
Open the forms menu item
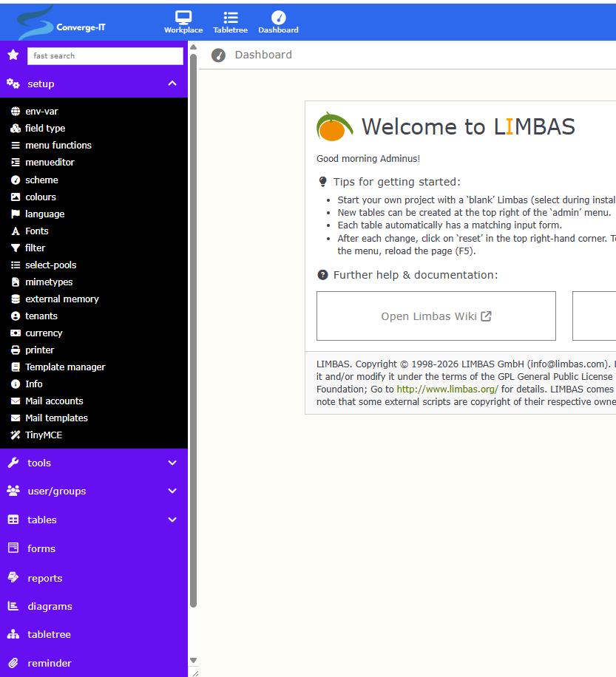41,548
